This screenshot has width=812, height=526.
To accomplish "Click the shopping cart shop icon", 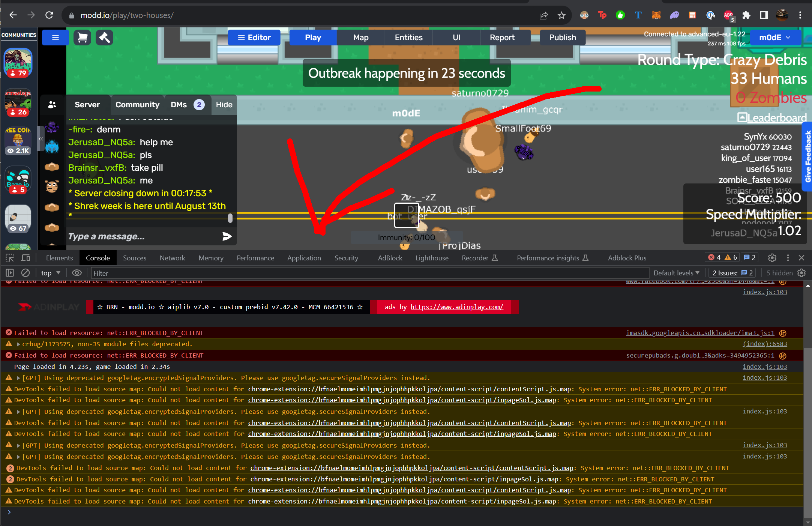I will (x=82, y=38).
